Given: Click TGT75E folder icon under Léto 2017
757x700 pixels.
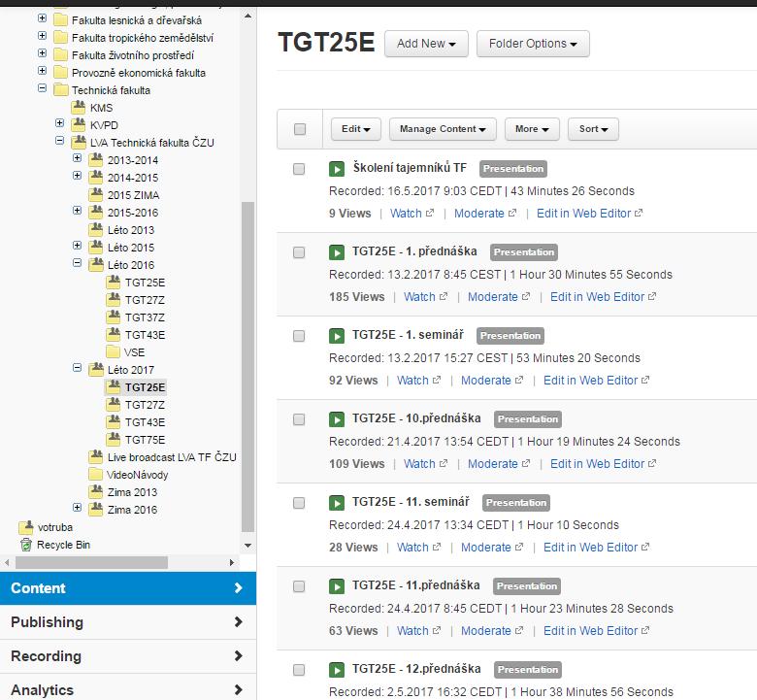Looking at the screenshot, I should [114, 439].
